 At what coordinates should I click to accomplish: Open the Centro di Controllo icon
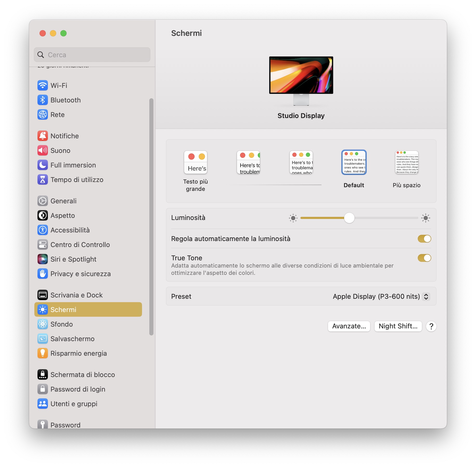[x=42, y=244]
